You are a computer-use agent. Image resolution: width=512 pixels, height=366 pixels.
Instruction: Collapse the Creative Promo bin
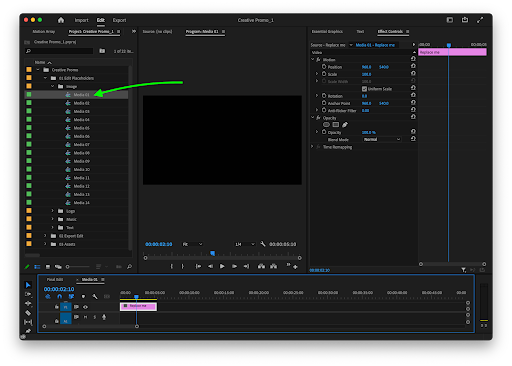[38, 70]
